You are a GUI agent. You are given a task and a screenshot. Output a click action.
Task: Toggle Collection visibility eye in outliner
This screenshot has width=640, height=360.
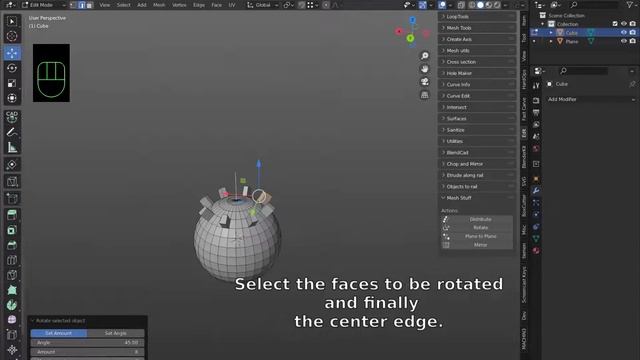(624, 24)
